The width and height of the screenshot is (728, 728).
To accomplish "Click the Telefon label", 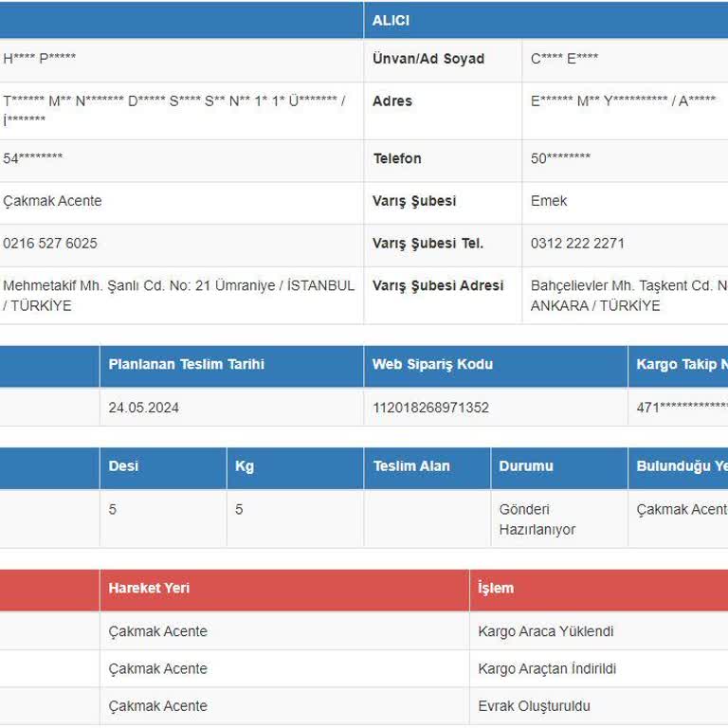I will point(397,158).
